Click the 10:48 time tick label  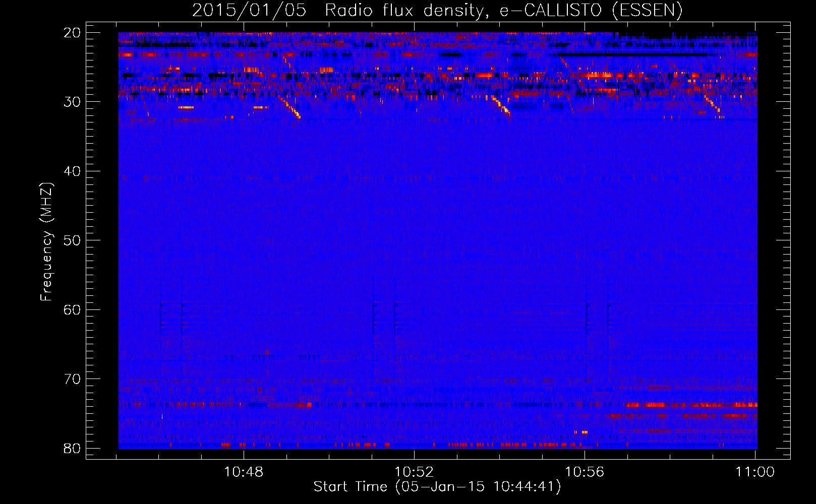pyautogui.click(x=244, y=472)
